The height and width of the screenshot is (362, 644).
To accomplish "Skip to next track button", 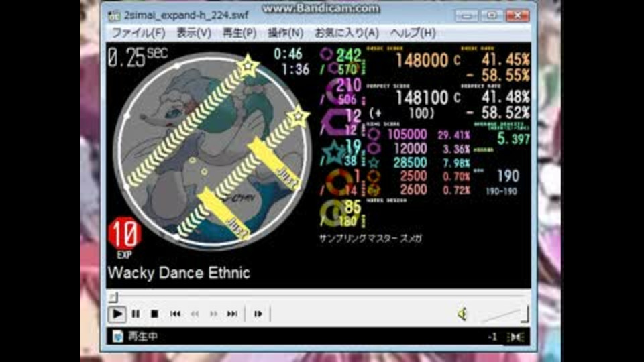I will pyautogui.click(x=232, y=314).
